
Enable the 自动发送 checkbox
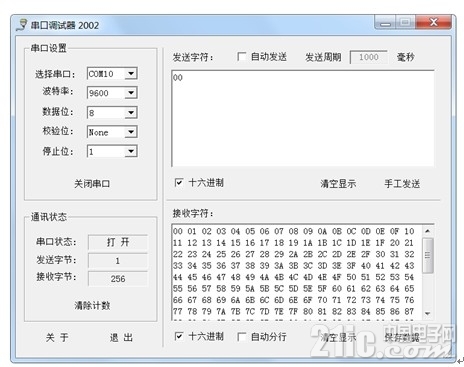coord(241,57)
